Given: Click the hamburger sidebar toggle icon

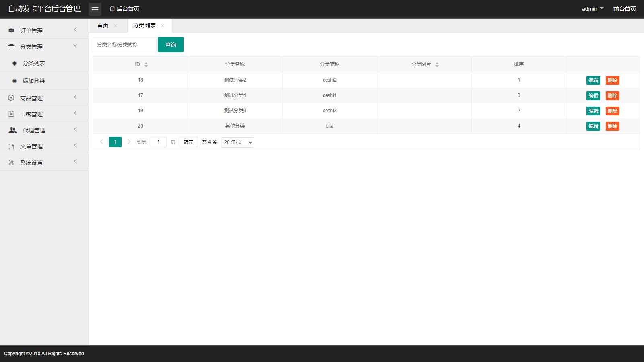Looking at the screenshot, I should [x=95, y=9].
